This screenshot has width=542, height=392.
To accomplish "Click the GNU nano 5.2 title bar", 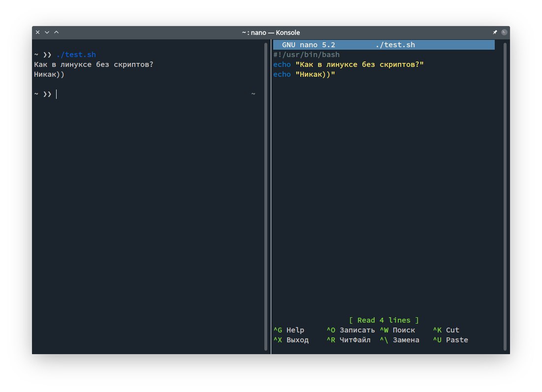I will (x=383, y=45).
